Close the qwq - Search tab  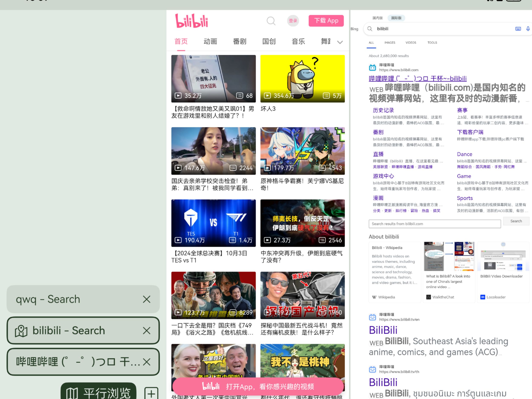[x=146, y=299]
